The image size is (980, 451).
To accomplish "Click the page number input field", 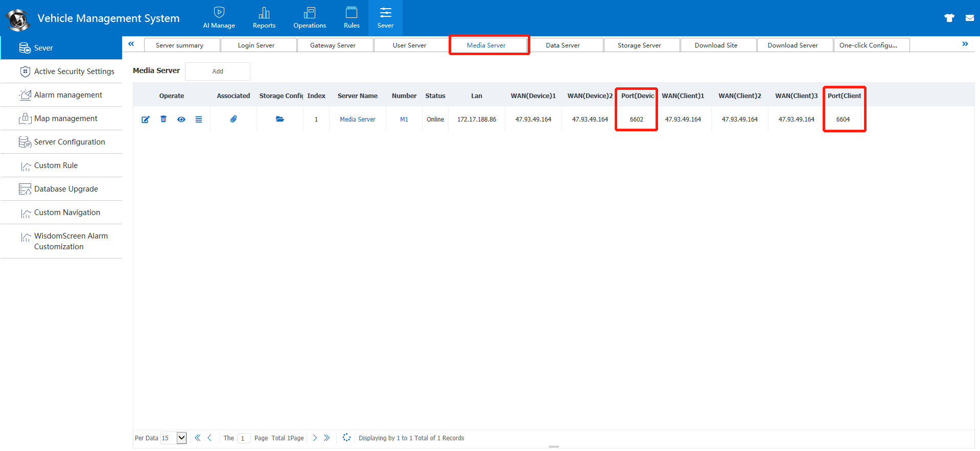I will 243,438.
